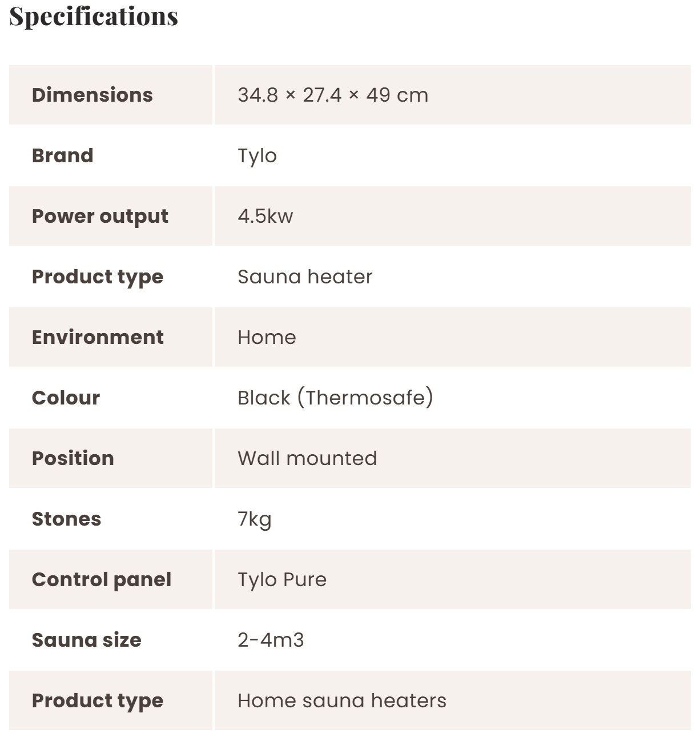This screenshot has width=700, height=737.
Task: Select the Black (Thermosafe) value
Action: point(335,398)
